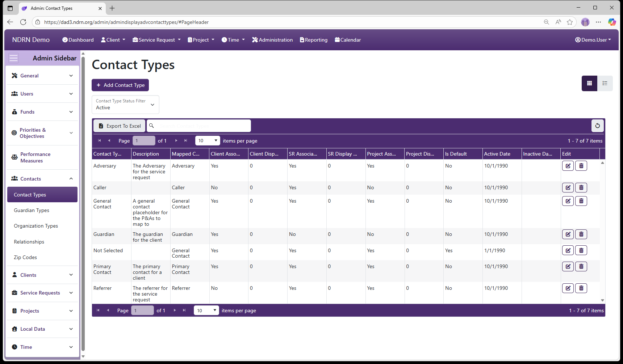Image resolution: width=623 pixels, height=364 pixels.
Task: Open the Reporting page
Action: pos(314,40)
